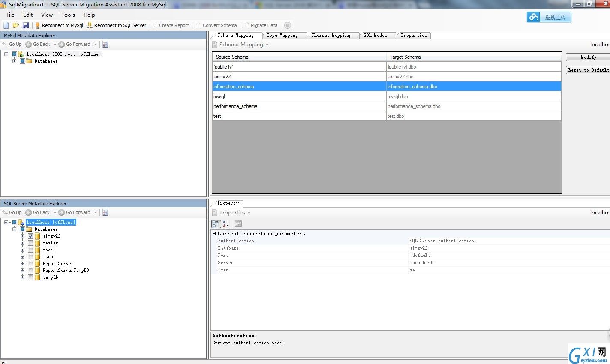Open the Edit menu
This screenshot has width=610, height=364.
28,15
